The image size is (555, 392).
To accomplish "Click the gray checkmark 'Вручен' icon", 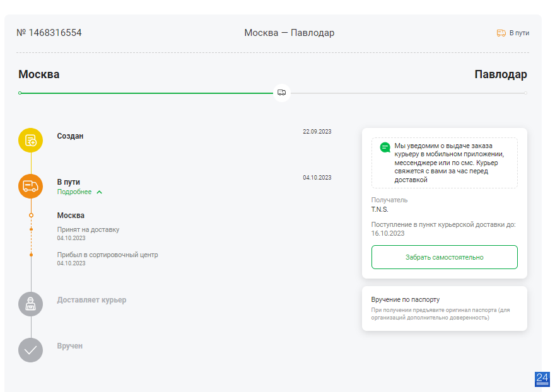I will 30,350.
